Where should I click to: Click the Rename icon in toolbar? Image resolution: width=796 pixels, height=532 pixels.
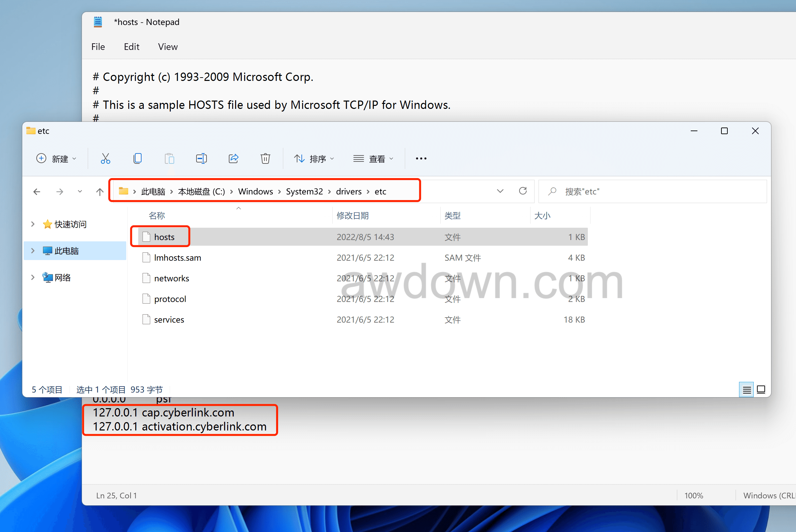point(201,158)
